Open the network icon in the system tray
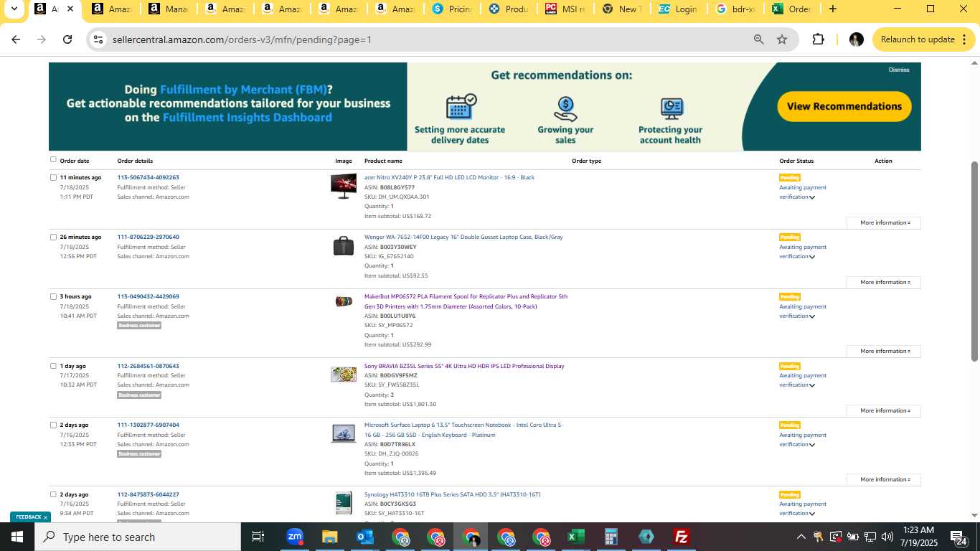This screenshot has width=980, height=551. point(870,537)
